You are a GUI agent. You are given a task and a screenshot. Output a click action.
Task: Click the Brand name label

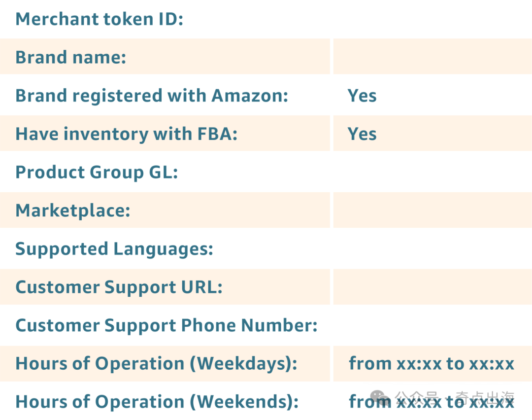tap(71, 57)
